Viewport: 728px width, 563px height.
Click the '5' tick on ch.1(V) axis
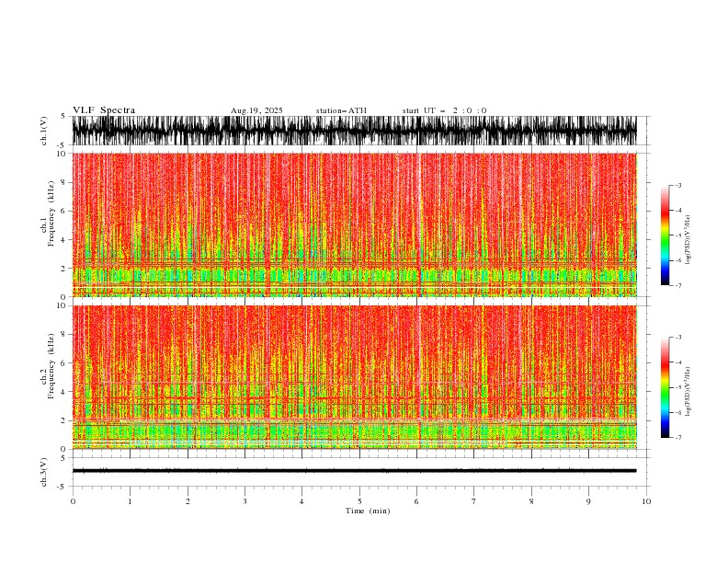pyautogui.click(x=63, y=116)
